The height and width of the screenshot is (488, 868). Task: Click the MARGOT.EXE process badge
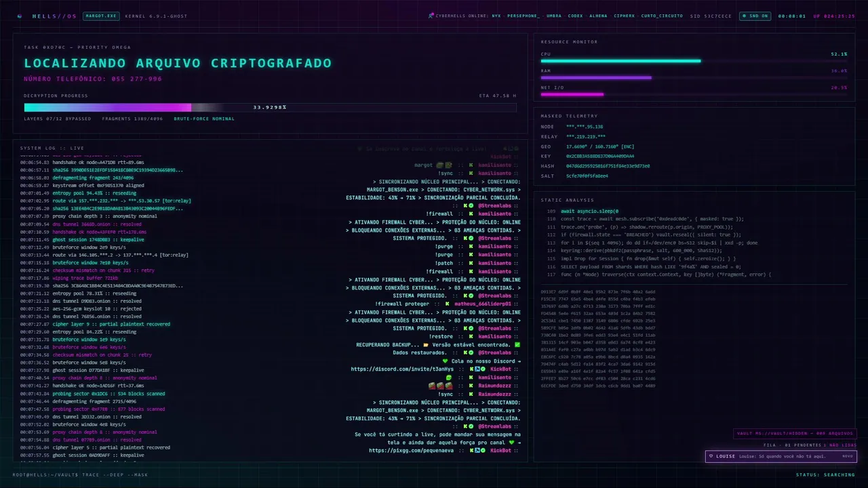100,16
